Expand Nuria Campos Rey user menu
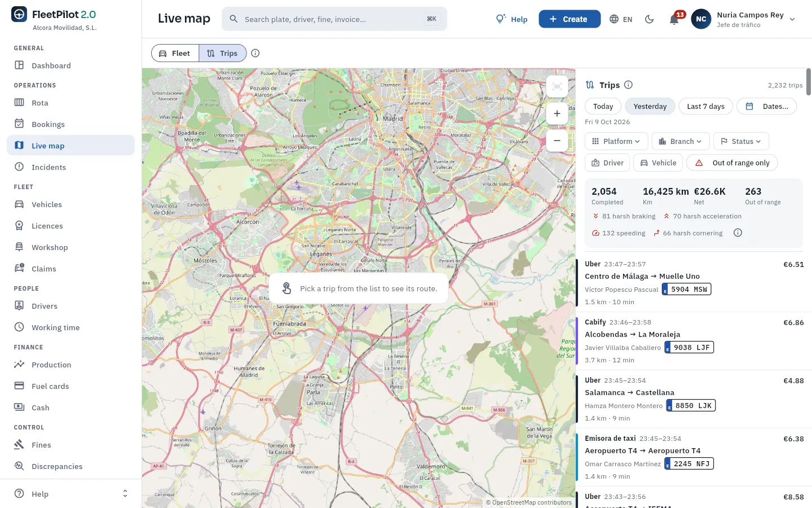The width and height of the screenshot is (812, 508). click(x=744, y=19)
